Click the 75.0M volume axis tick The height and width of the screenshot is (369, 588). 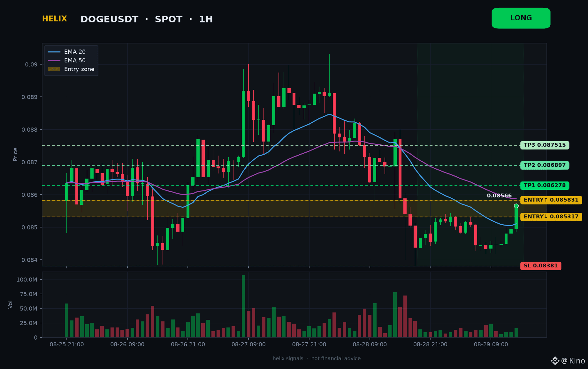coord(29,294)
